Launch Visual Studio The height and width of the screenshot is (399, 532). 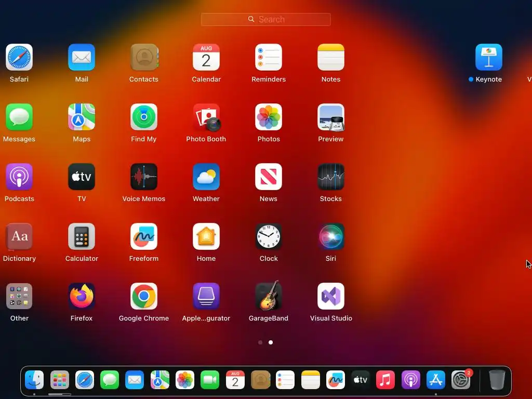[331, 296]
